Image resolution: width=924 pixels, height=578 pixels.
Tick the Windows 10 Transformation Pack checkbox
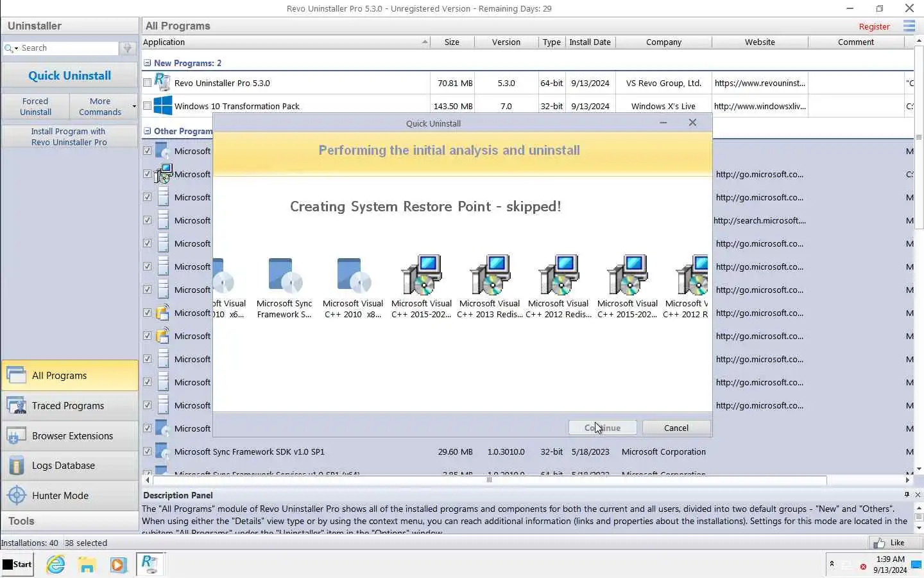click(x=148, y=106)
